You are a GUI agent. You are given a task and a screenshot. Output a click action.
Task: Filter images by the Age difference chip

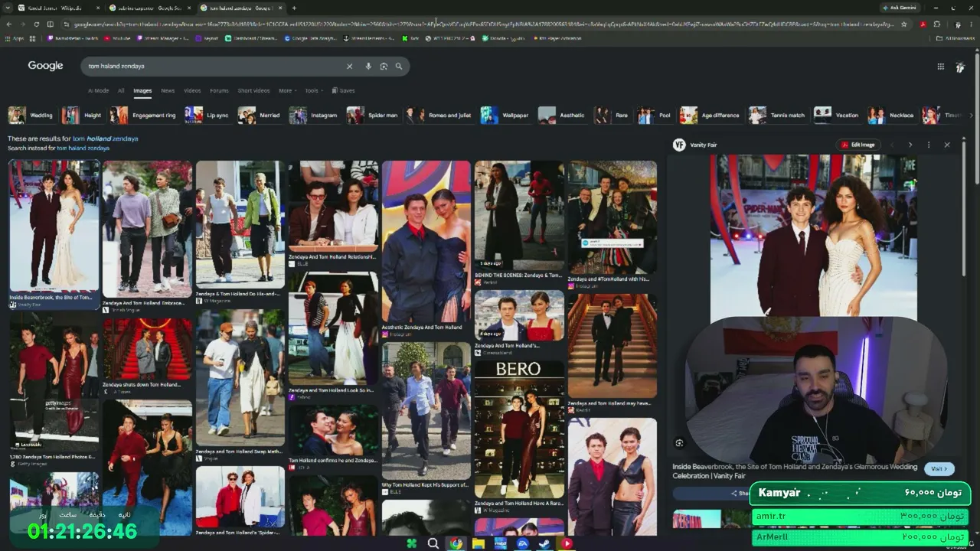[x=710, y=116]
